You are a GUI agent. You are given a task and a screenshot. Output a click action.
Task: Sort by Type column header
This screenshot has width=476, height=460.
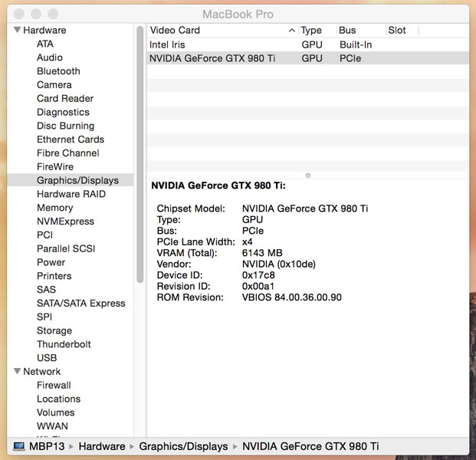pos(311,31)
